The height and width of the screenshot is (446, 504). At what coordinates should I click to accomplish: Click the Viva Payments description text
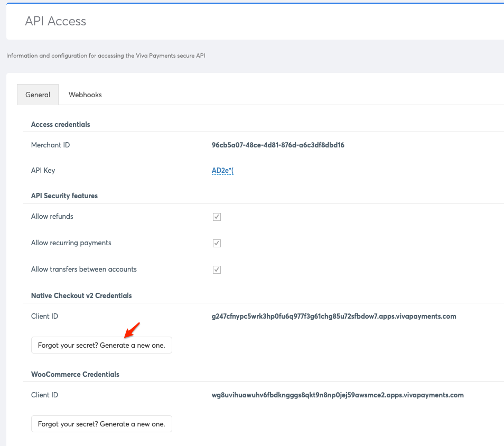coord(106,55)
